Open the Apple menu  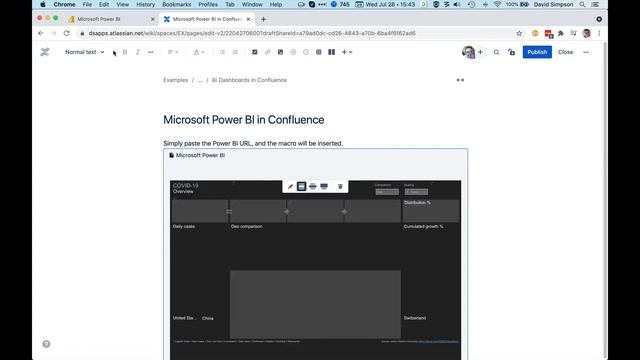tap(43, 4)
